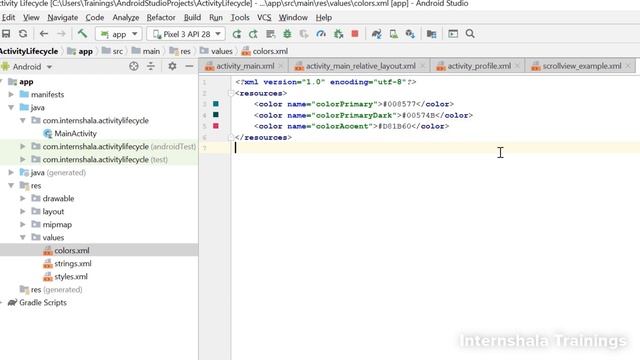The width and height of the screenshot is (640, 360).
Task: Click colorPrimary gutter color swatch
Action: click(x=216, y=104)
